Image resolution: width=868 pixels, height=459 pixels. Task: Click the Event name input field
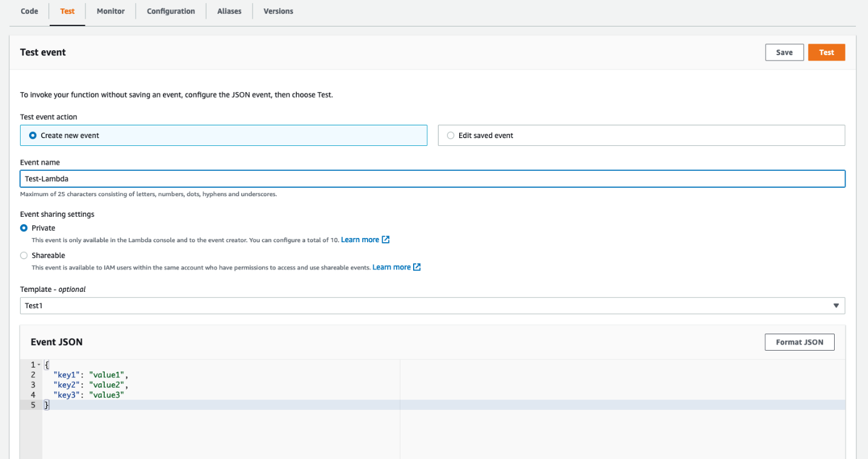[432, 179]
